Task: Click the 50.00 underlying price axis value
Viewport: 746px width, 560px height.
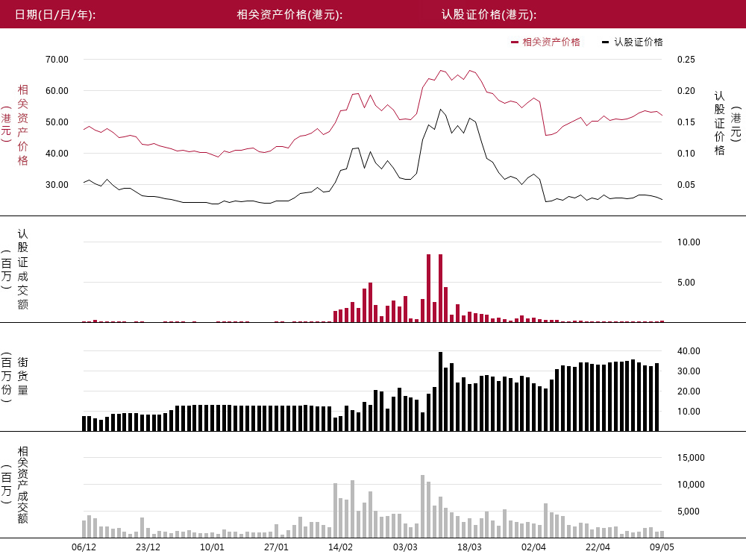Action: pyautogui.click(x=57, y=122)
